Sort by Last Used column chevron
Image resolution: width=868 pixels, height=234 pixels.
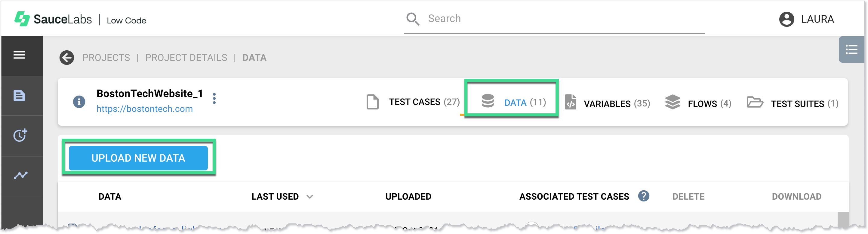(x=310, y=197)
